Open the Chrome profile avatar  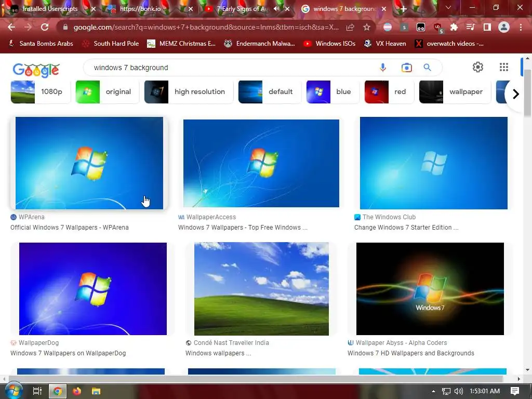[x=504, y=27]
